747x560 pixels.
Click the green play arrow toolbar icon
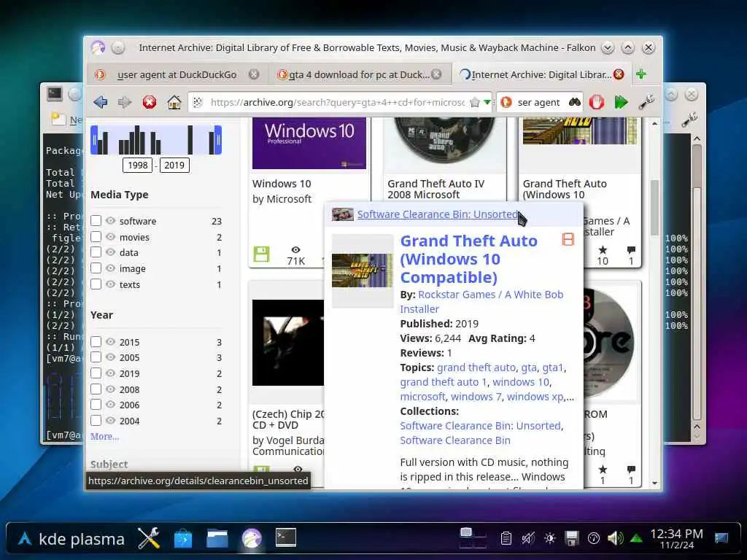(x=622, y=102)
